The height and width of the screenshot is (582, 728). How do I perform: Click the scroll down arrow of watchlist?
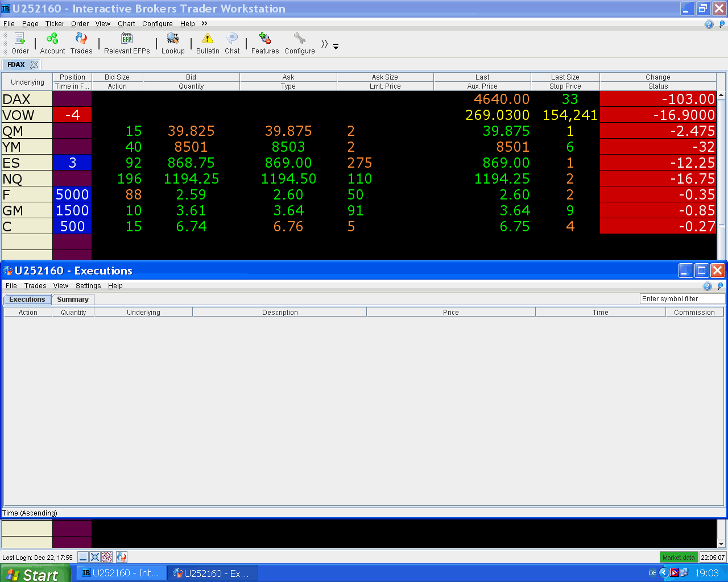[721, 543]
